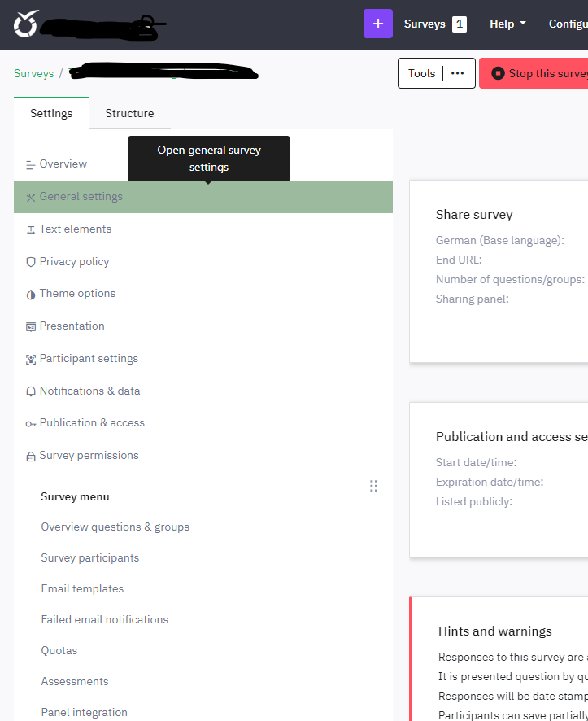The width and height of the screenshot is (588, 721).
Task: Click the purple plus create button
Action: [x=377, y=24]
